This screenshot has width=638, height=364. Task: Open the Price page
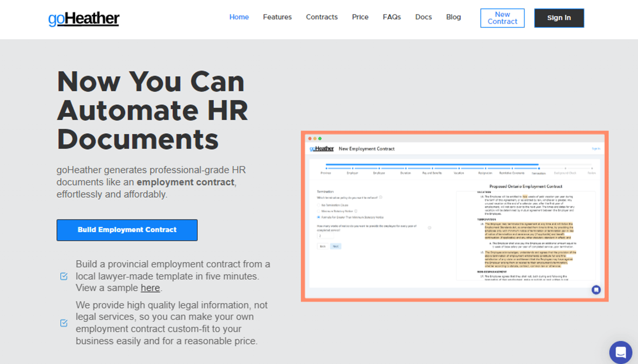click(360, 17)
